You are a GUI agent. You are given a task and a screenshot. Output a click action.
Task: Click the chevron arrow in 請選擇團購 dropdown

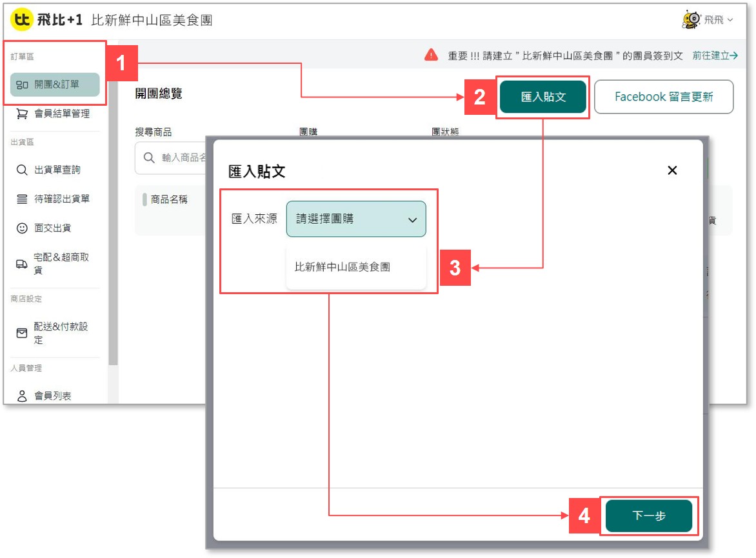(412, 220)
